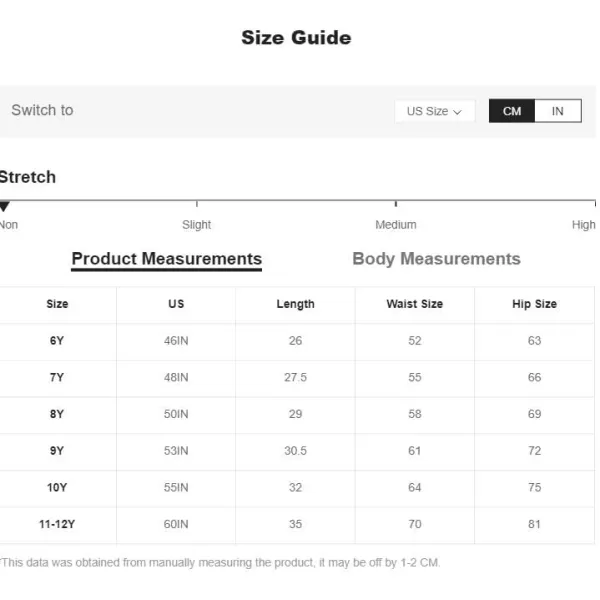The width and height of the screenshot is (600, 600).
Task: Select the 10Y size row
Action: click(x=297, y=488)
